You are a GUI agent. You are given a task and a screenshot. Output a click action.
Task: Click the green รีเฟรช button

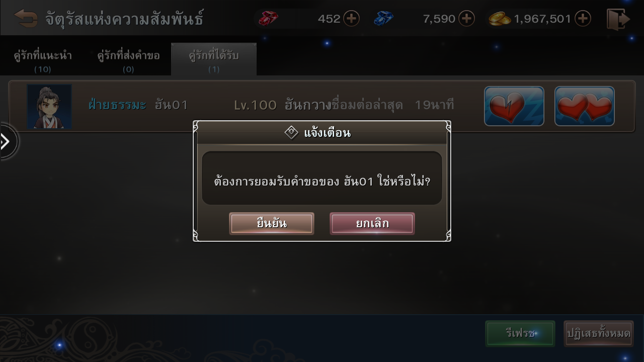coord(520,333)
